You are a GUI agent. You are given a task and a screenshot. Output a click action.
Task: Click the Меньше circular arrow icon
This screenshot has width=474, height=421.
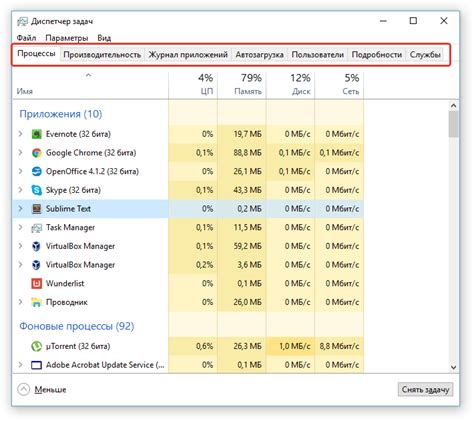click(x=24, y=389)
